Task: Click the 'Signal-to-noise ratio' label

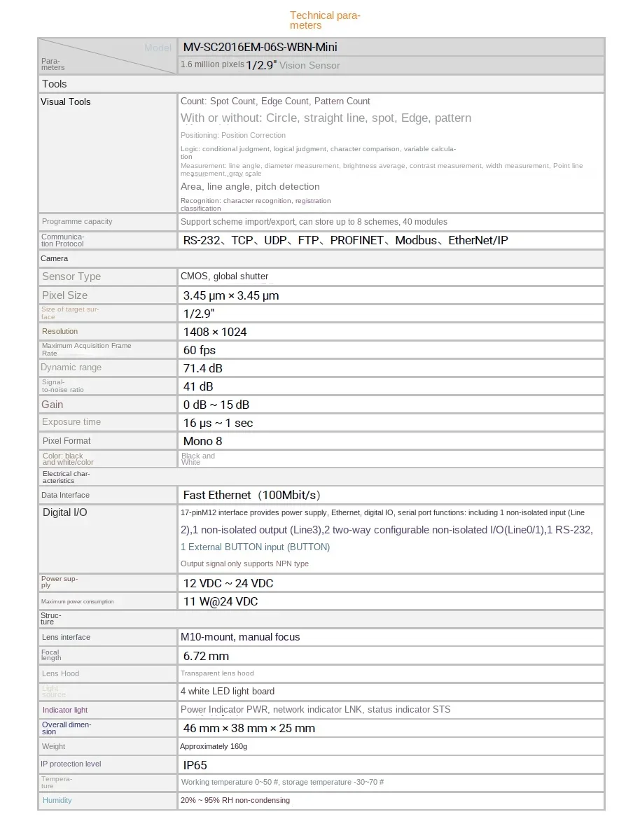Action: (x=62, y=386)
